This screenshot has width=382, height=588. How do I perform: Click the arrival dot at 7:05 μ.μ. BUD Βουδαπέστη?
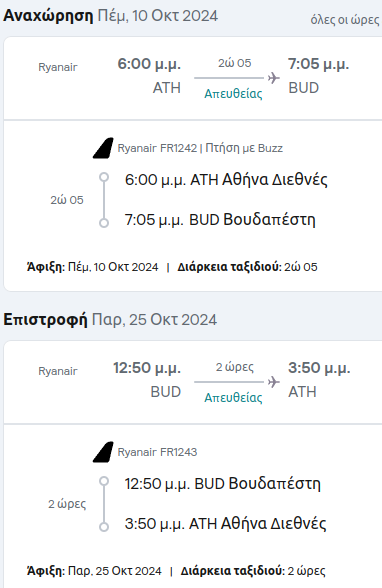click(x=104, y=223)
